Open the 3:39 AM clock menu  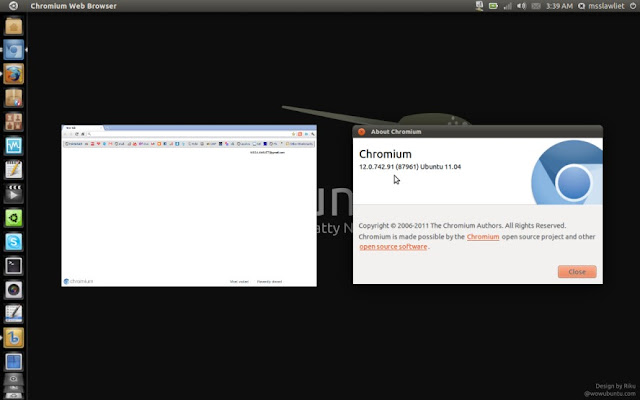[x=559, y=6]
